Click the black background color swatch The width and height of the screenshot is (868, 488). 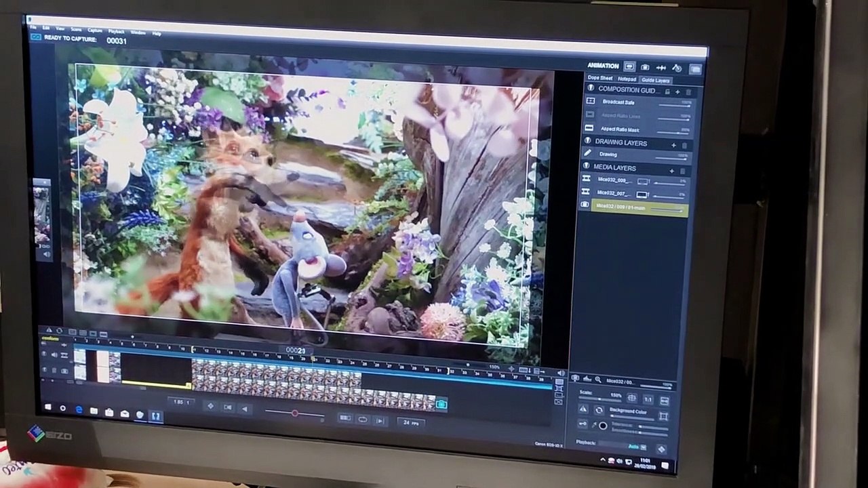point(603,426)
